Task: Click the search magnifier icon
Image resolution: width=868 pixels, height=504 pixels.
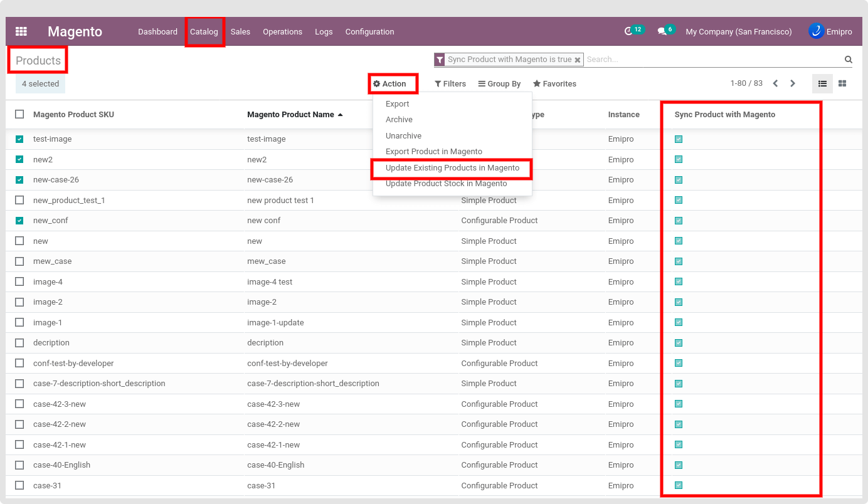Action: coord(849,60)
